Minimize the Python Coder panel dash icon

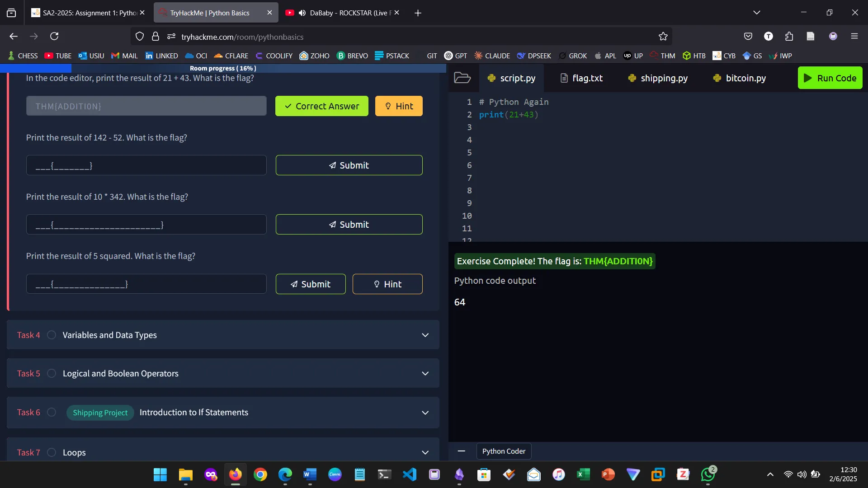[x=461, y=451]
